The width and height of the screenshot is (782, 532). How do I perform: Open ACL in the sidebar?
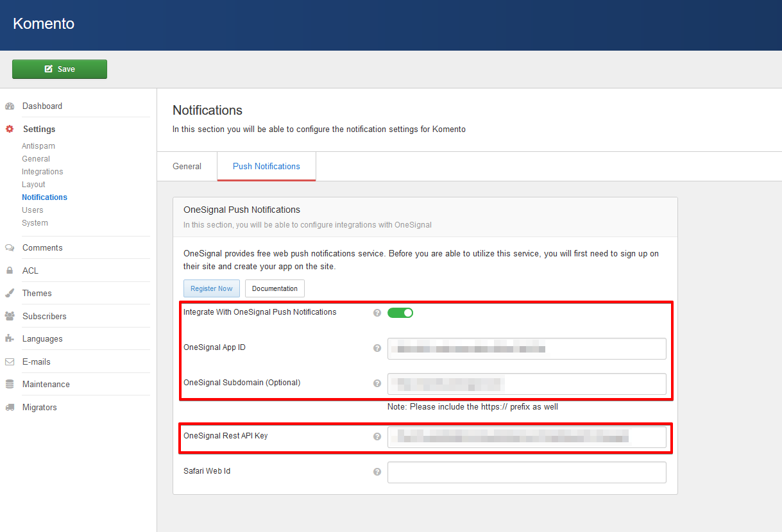30,270
